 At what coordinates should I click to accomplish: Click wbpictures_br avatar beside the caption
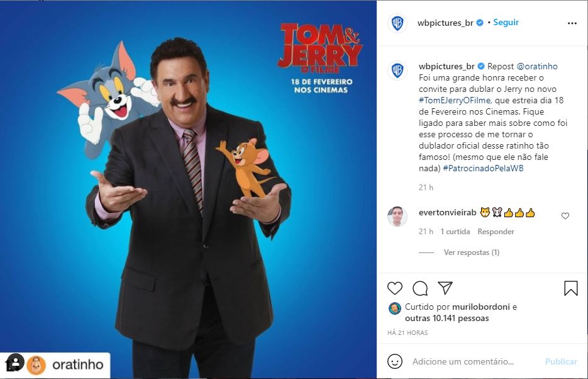point(397,71)
